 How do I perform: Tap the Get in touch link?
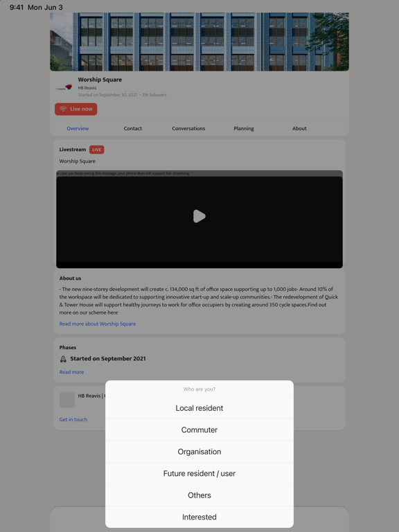pyautogui.click(x=73, y=420)
